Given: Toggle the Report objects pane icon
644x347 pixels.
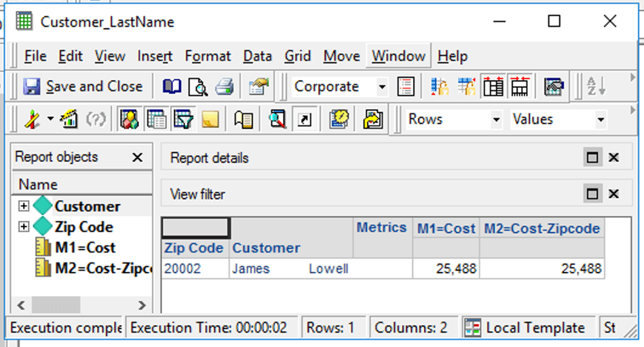Looking at the screenshot, I should click(x=129, y=120).
